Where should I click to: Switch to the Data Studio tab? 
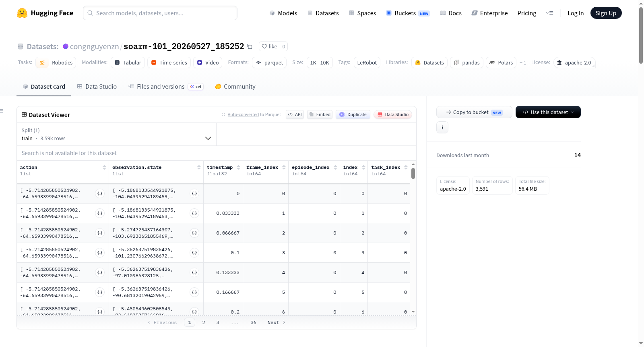(x=97, y=86)
